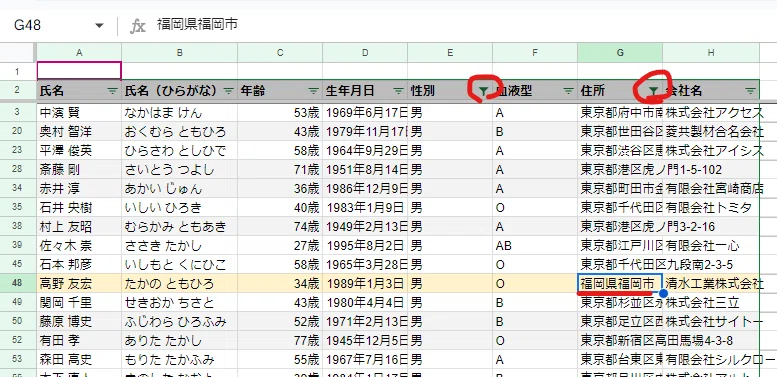Viewport: 777px width, 377px height.
Task: Click cell 佐々木 崇
Action: click(x=79, y=246)
